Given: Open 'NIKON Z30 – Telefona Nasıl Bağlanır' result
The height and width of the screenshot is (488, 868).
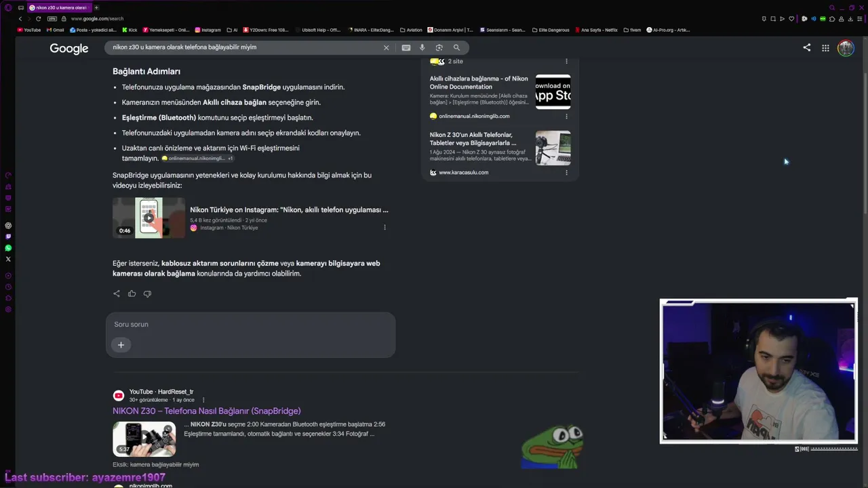Looking at the screenshot, I should click(x=207, y=411).
